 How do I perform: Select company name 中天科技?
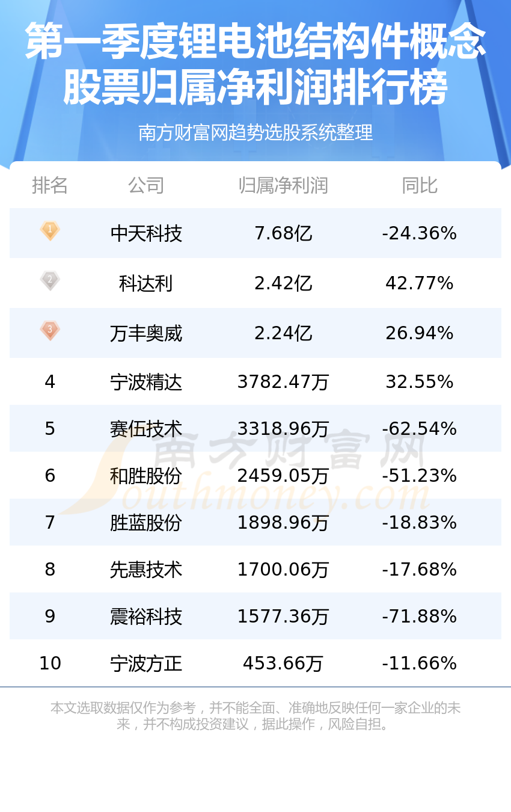[146, 233]
